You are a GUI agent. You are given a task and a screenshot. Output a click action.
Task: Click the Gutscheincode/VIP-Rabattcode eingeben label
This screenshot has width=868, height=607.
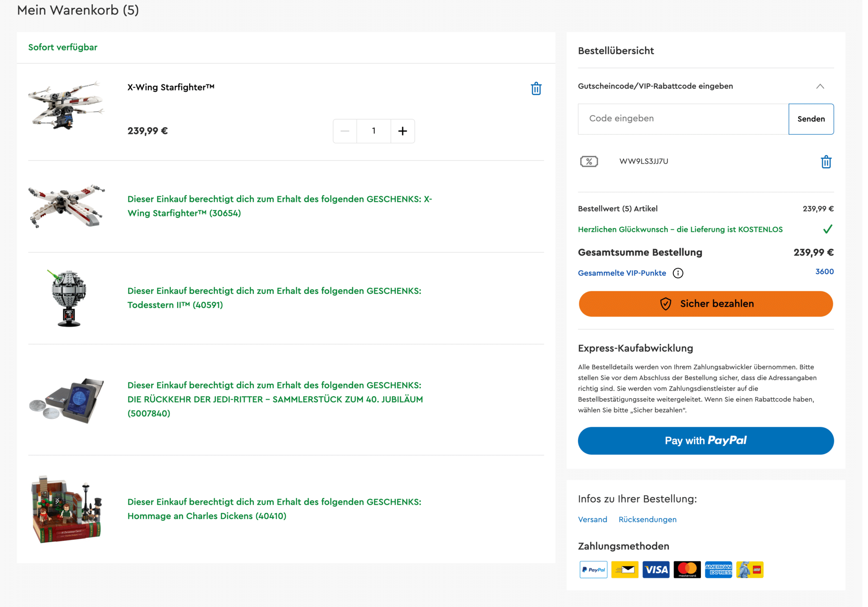[x=655, y=86]
